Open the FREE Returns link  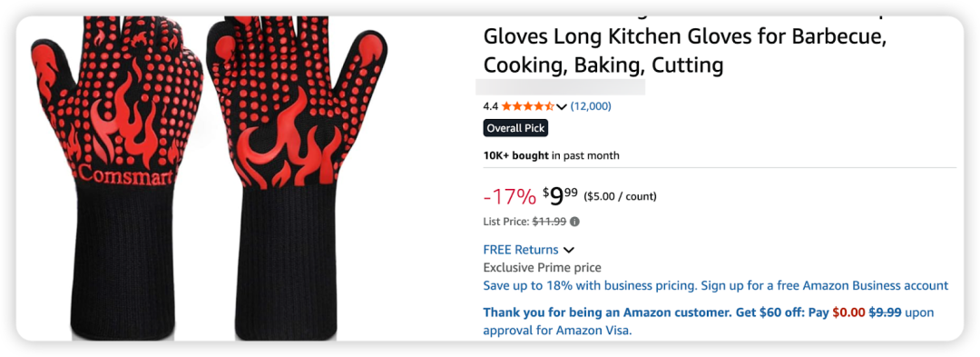tap(521, 250)
